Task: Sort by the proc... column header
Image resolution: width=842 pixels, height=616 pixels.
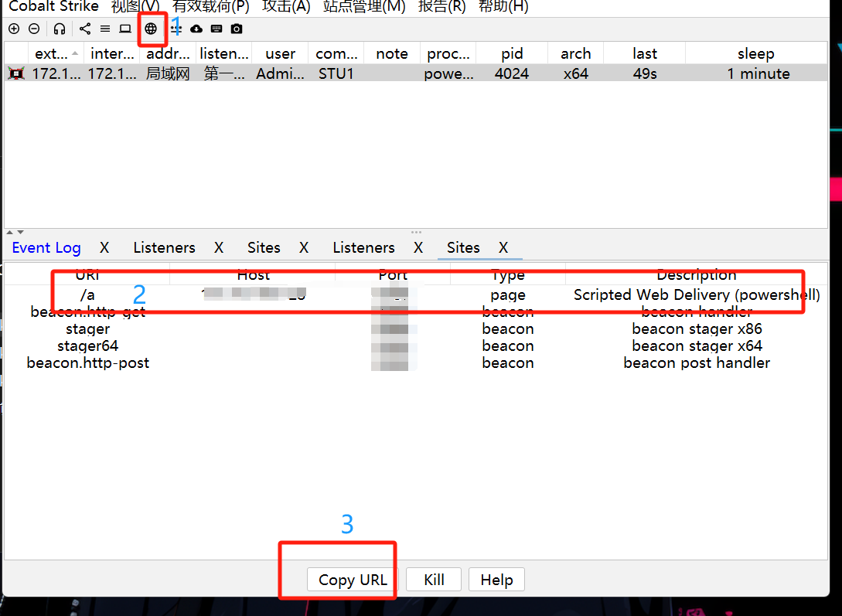Action: point(448,53)
